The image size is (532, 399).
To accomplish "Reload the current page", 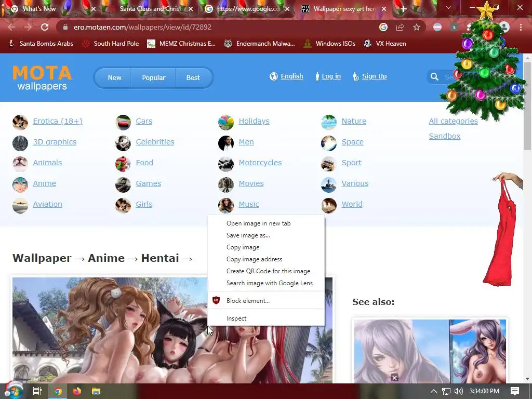I will [x=45, y=27].
